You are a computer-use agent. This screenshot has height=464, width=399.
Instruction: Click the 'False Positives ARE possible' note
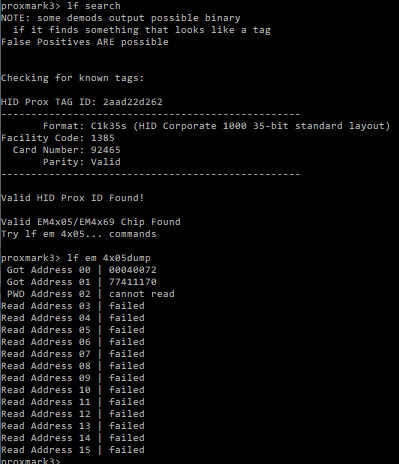[x=85, y=42]
